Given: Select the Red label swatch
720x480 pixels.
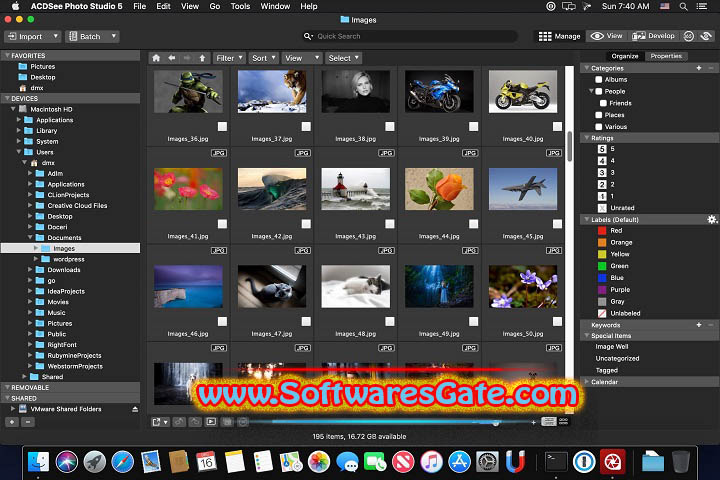Looking at the screenshot, I should [x=602, y=231].
